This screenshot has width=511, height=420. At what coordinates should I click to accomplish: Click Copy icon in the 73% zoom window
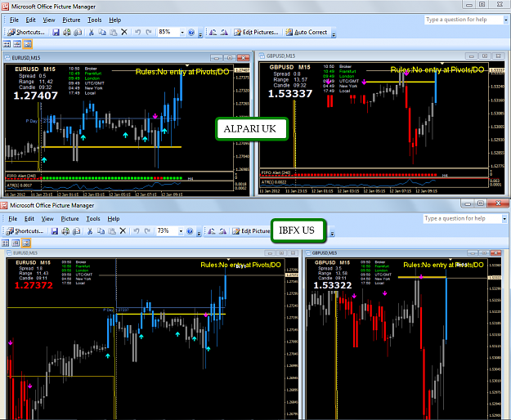coord(101,231)
